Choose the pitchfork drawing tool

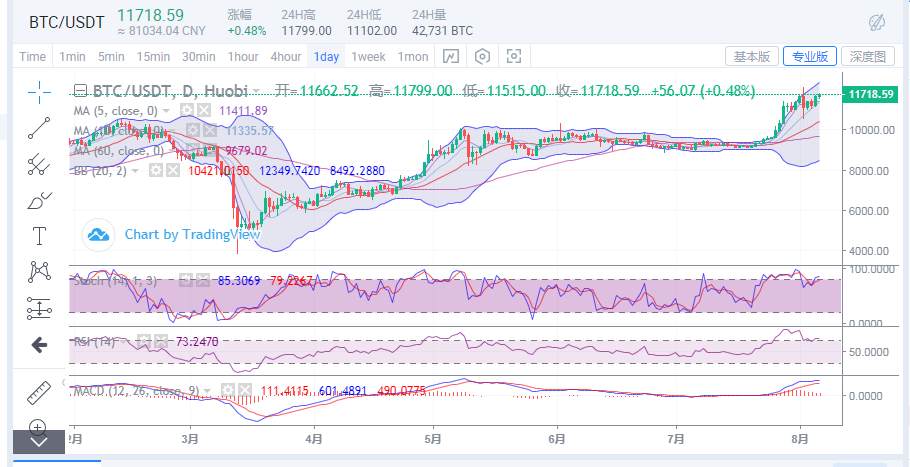[39, 163]
